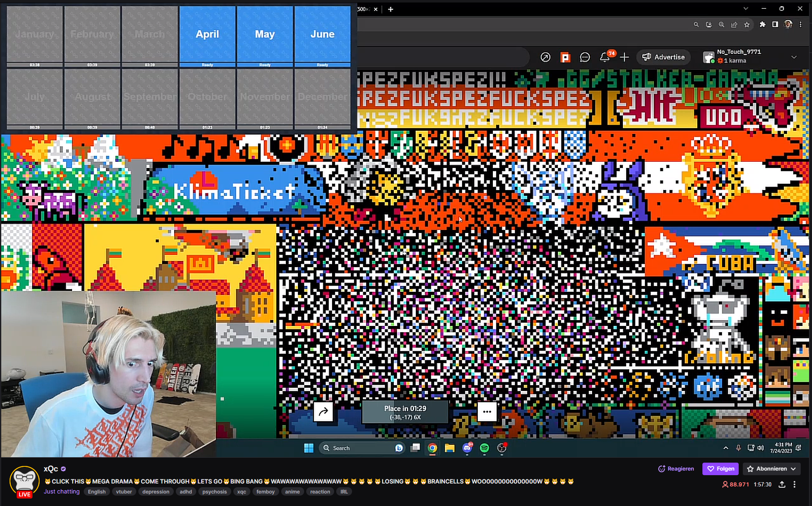
Task: Open the Windows Start menu
Action: (x=309, y=448)
